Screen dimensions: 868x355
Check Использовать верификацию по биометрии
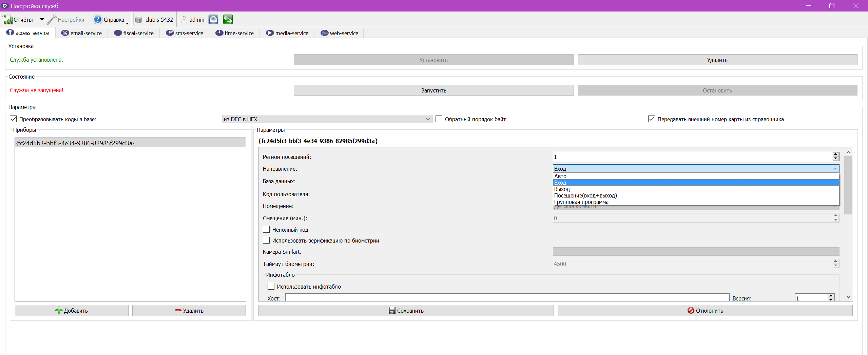point(266,240)
